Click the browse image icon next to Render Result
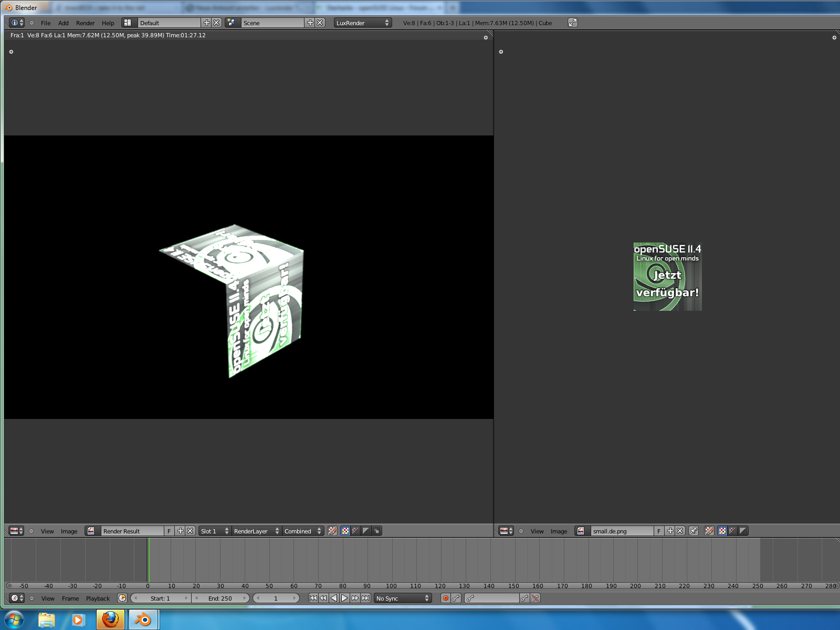The height and width of the screenshot is (630, 840). point(91,531)
